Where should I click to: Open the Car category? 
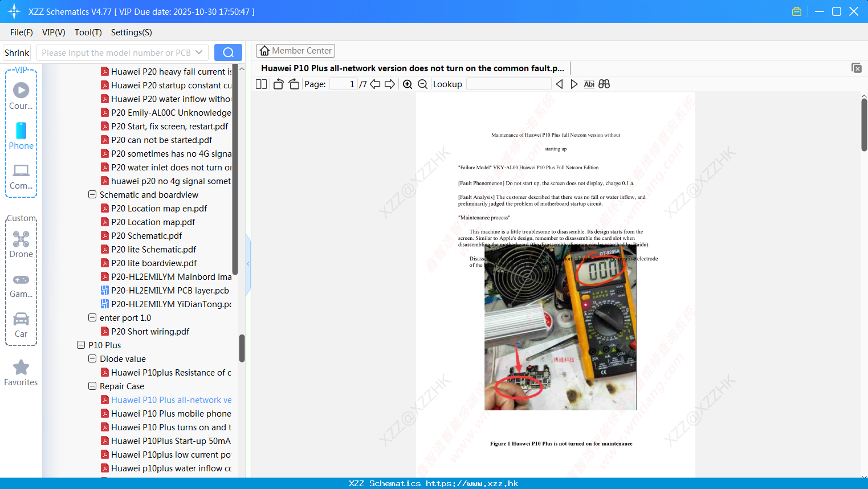tap(21, 325)
